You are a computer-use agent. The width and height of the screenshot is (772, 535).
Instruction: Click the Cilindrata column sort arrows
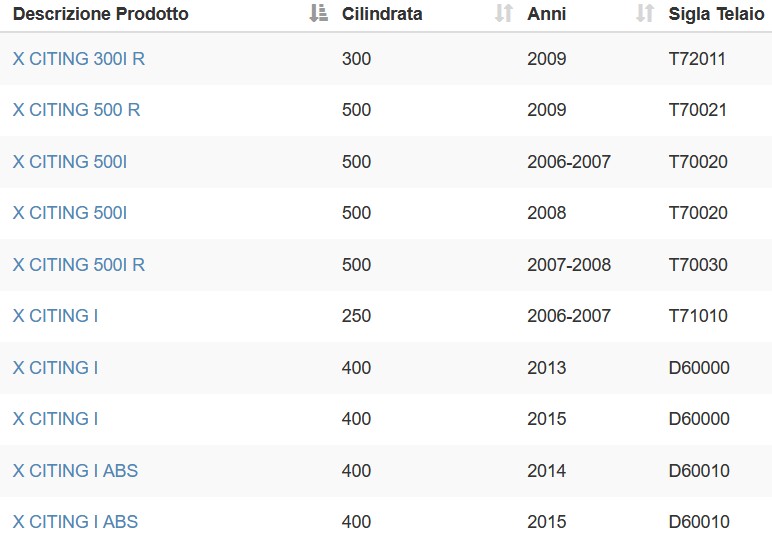(504, 13)
